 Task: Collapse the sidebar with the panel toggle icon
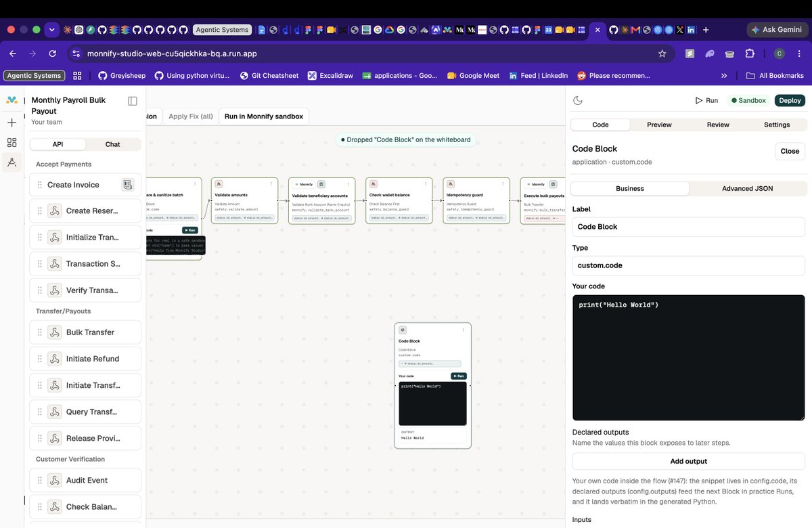133,101
